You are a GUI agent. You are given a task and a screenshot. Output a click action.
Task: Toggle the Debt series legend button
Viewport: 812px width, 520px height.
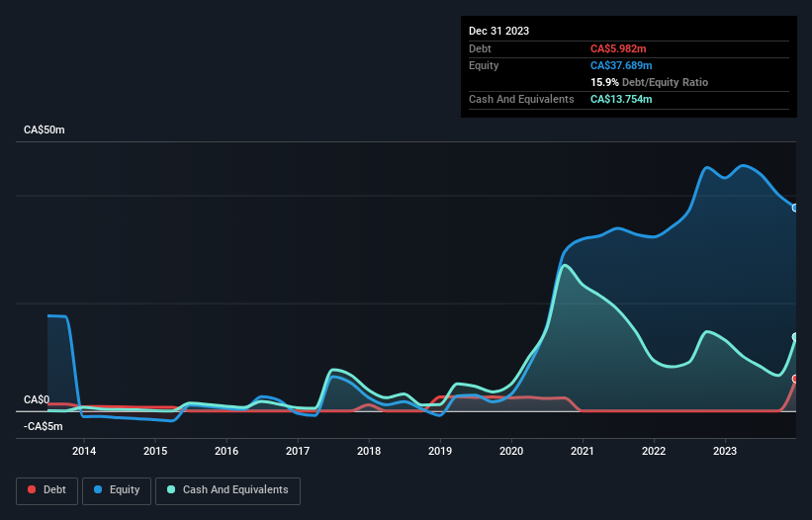(47, 490)
